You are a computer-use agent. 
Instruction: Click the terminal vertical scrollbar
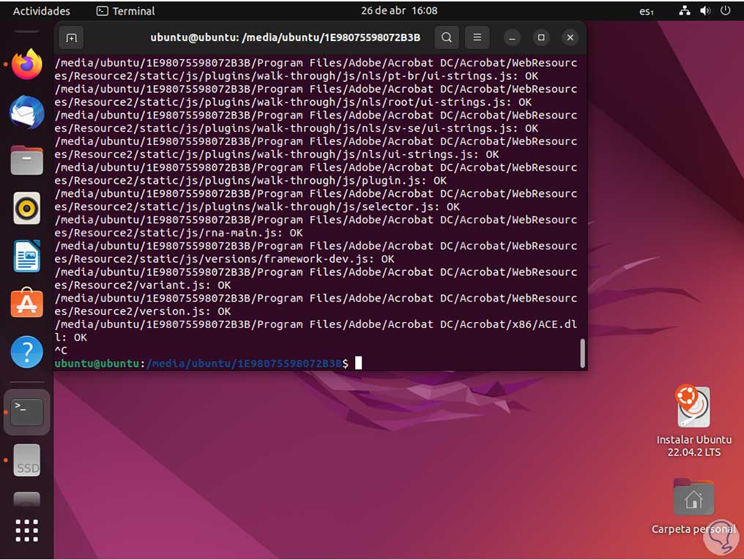582,353
